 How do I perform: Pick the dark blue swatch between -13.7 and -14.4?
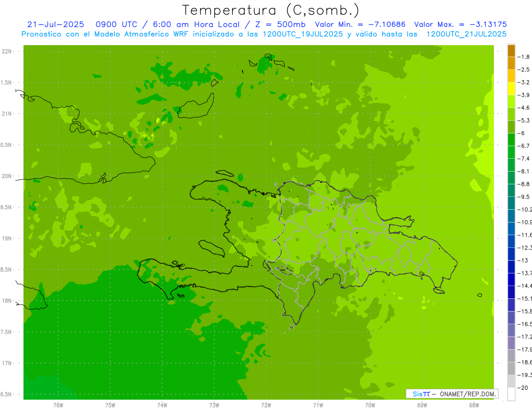511,279
